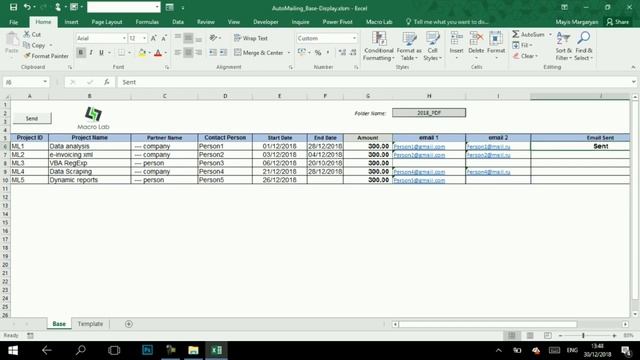This screenshot has height=360, width=640.
Task: Open the File tab
Action: [x=13, y=22]
